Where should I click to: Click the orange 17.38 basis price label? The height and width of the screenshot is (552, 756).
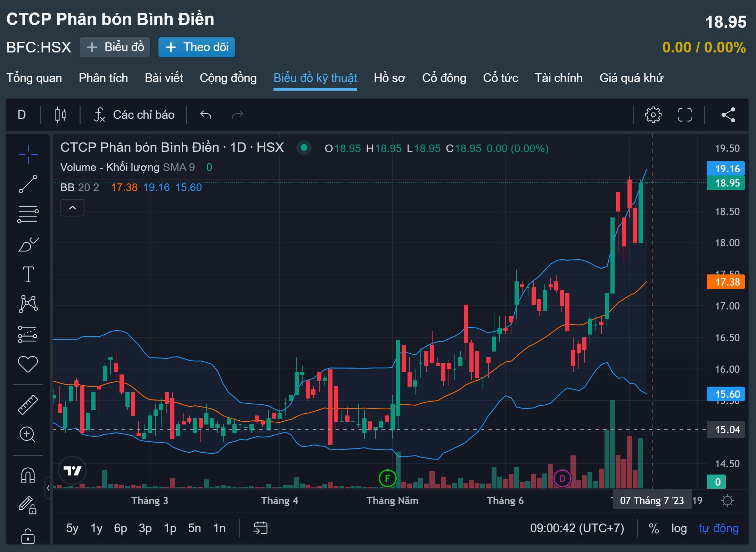tap(725, 282)
